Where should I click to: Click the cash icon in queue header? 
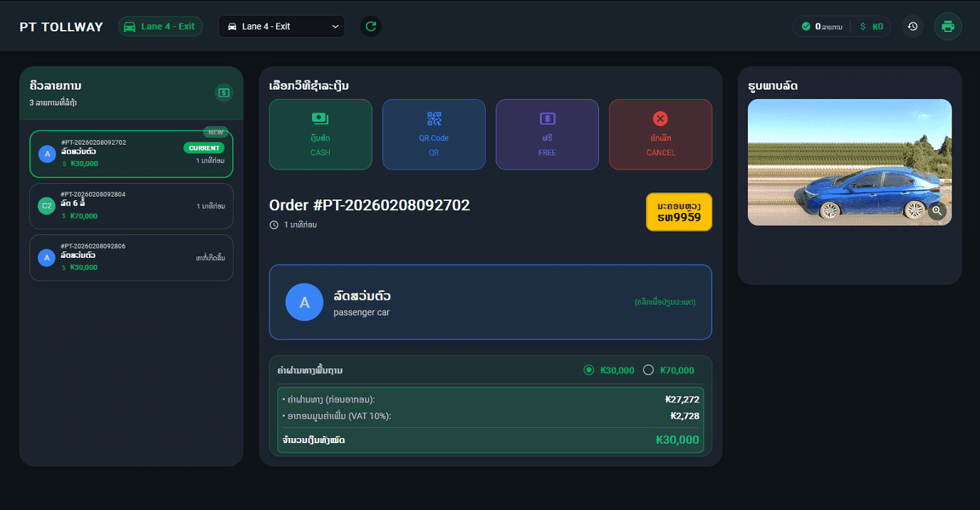(x=224, y=93)
